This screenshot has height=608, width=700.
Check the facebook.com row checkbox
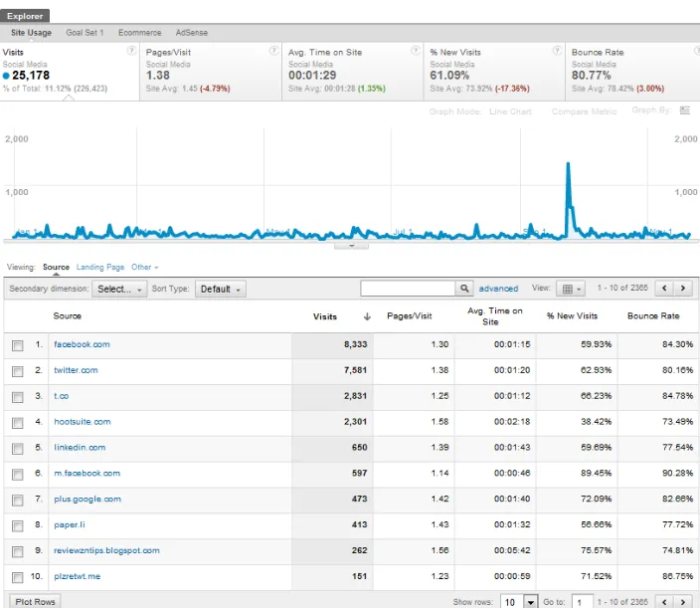pyautogui.click(x=18, y=345)
